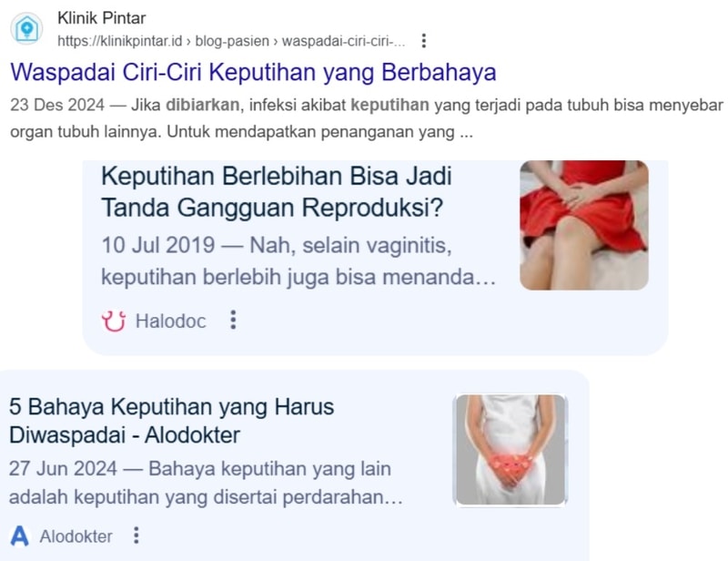Image resolution: width=728 pixels, height=561 pixels.
Task: Open three-dot menu next to Alodokter
Action: (x=136, y=535)
